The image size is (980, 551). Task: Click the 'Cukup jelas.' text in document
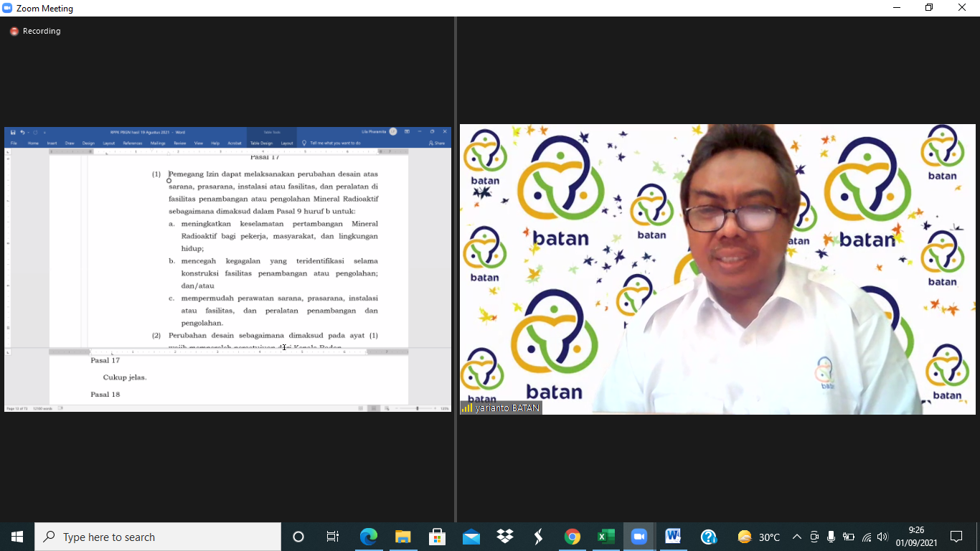pos(125,377)
